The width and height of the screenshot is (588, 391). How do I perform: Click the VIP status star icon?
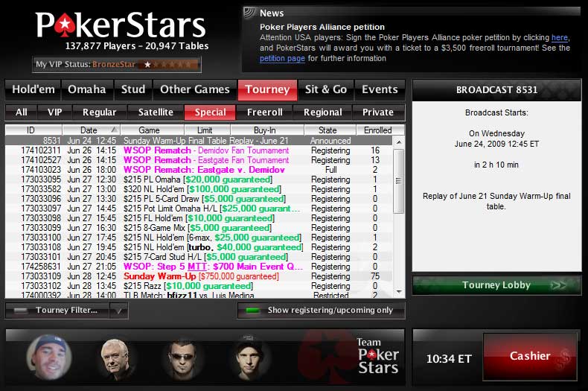(x=148, y=65)
